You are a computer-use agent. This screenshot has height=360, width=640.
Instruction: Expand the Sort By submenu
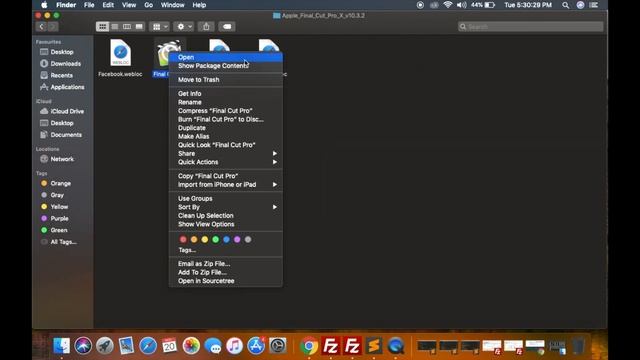point(226,207)
